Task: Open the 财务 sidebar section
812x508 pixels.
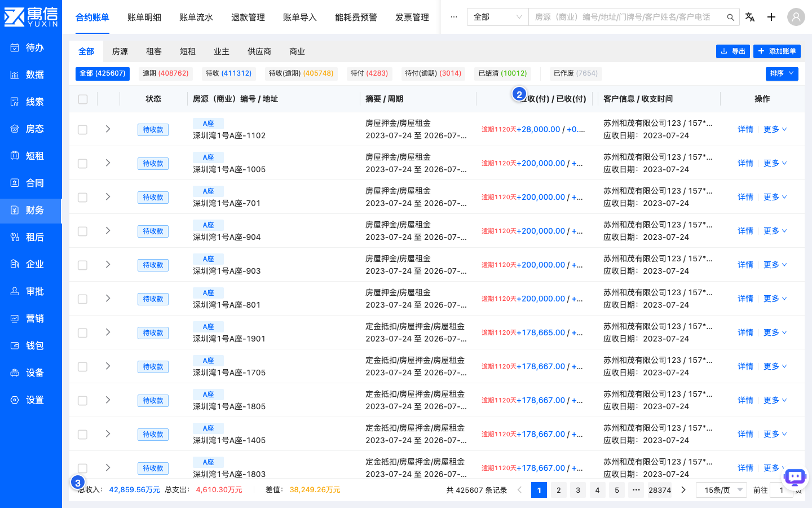Action: click(30, 210)
